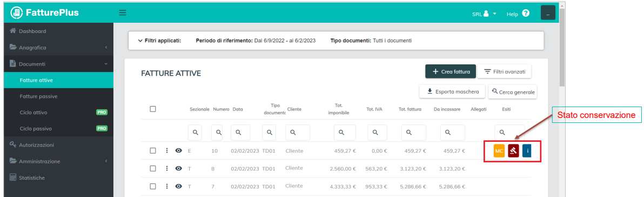Screen dimensions: 644x197
Task: Click the Documenti file icon
Action: [x=12, y=64]
